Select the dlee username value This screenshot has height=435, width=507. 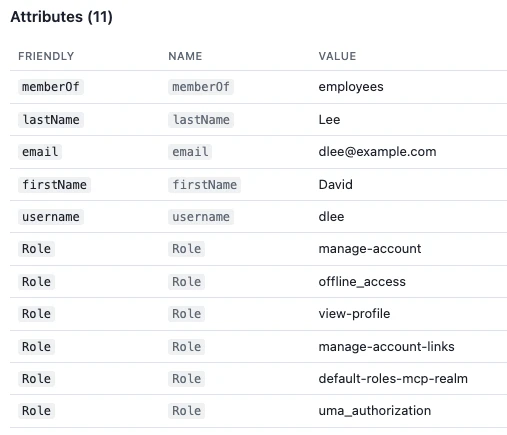[x=331, y=217]
